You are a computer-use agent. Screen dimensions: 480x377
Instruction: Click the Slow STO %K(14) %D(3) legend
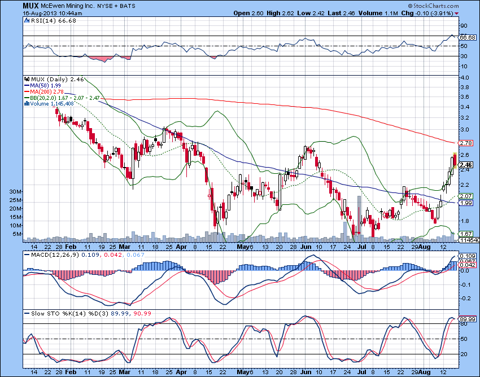tap(69, 314)
